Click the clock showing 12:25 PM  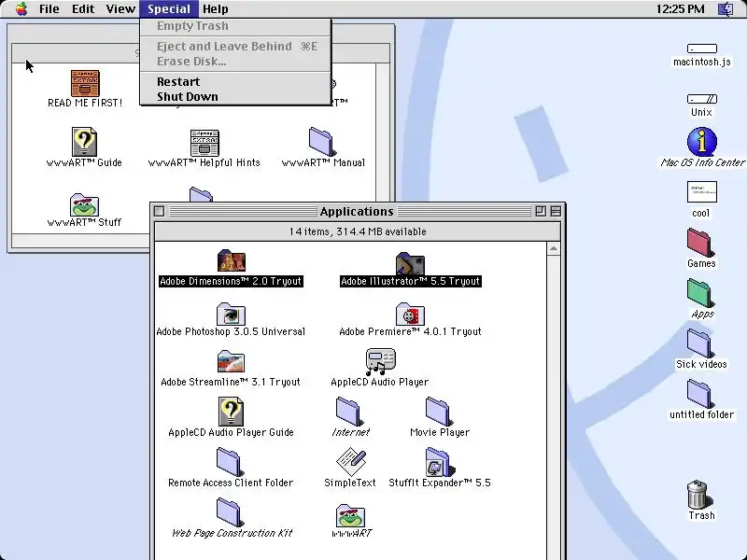[680, 8]
